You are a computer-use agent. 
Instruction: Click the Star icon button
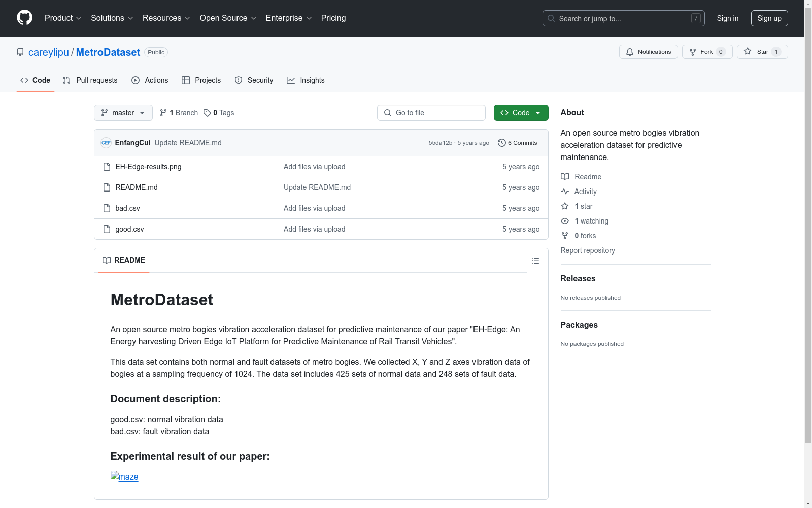pyautogui.click(x=762, y=52)
